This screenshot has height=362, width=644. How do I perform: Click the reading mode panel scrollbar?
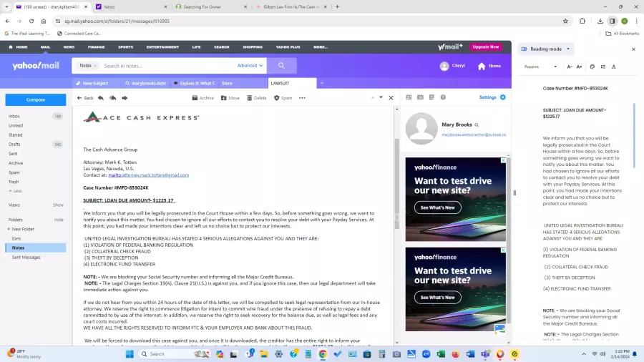coord(634,135)
